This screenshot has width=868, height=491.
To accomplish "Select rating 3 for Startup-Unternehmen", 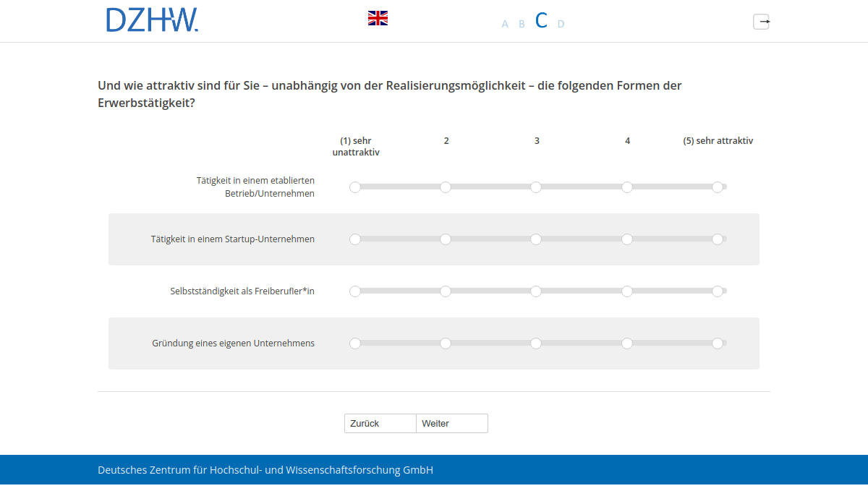I will pos(536,239).
